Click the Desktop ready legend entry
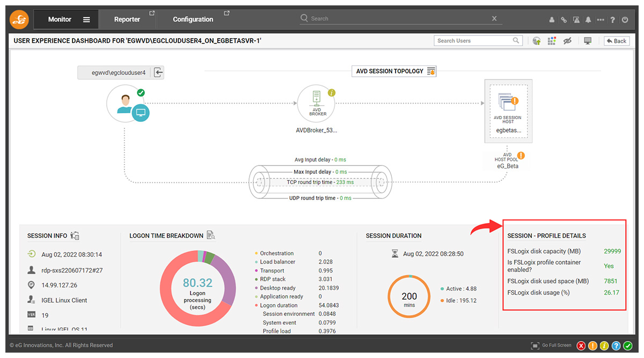 (x=275, y=288)
